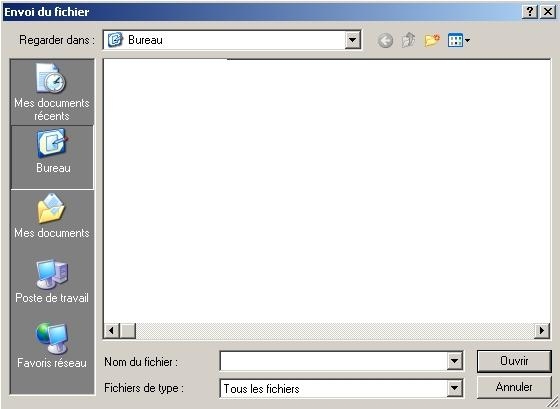560x409 pixels.
Task: Click the Ouvrir button
Action: (x=514, y=361)
